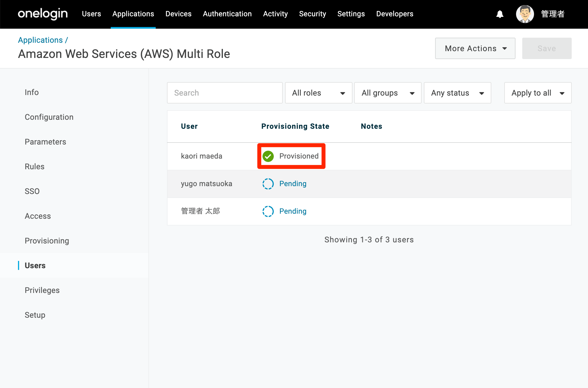Click the Notes column header

(x=372, y=126)
